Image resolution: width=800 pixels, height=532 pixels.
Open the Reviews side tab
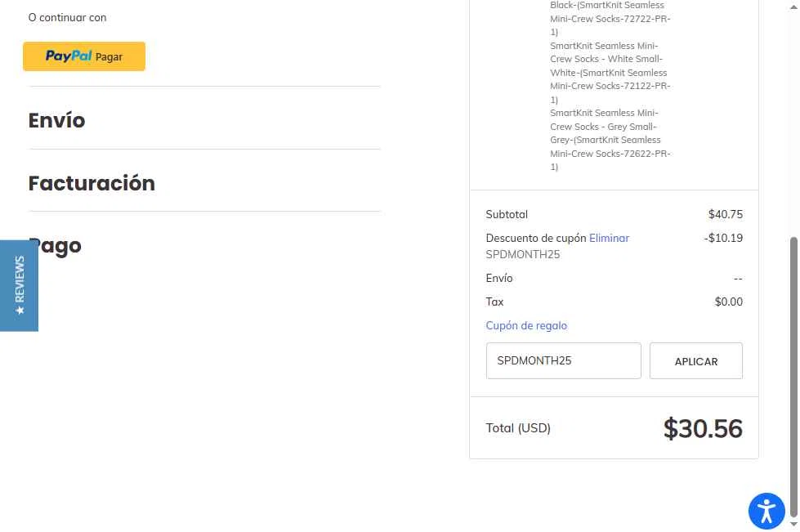(x=19, y=286)
